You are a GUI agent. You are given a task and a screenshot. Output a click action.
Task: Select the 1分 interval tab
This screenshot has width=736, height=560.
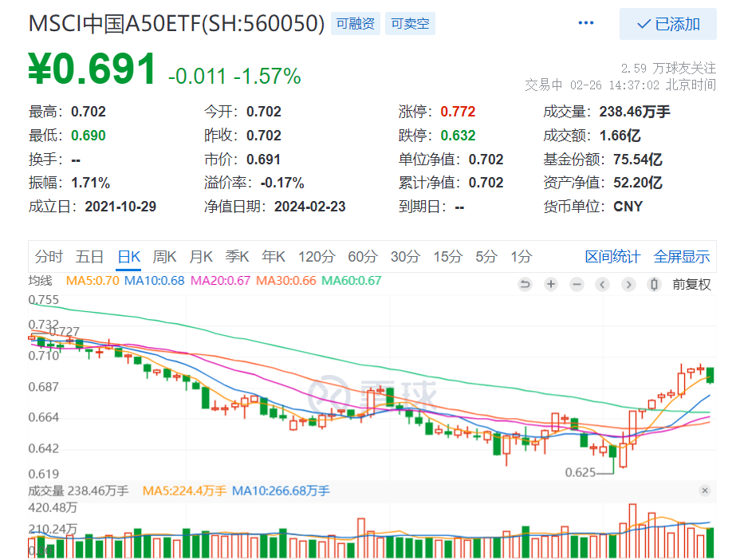521,257
